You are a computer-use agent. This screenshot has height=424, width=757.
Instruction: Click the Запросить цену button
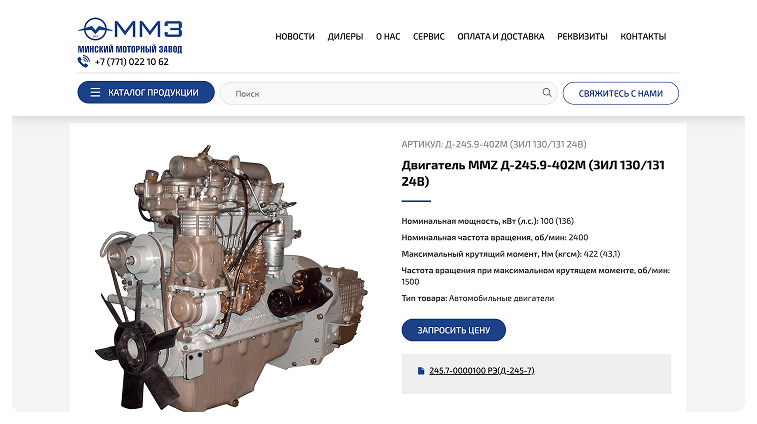click(x=453, y=330)
